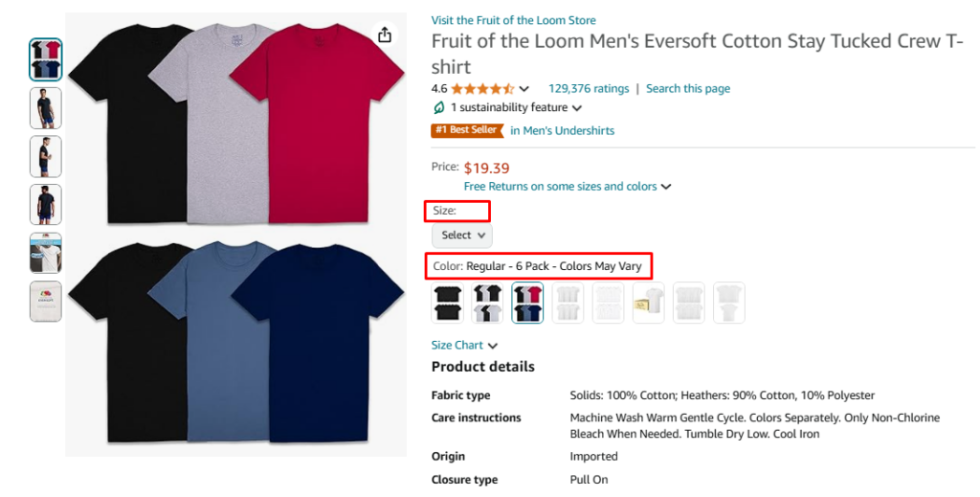Expand the Size Chart
Viewport: 980px width, 497px height.
pos(464,345)
